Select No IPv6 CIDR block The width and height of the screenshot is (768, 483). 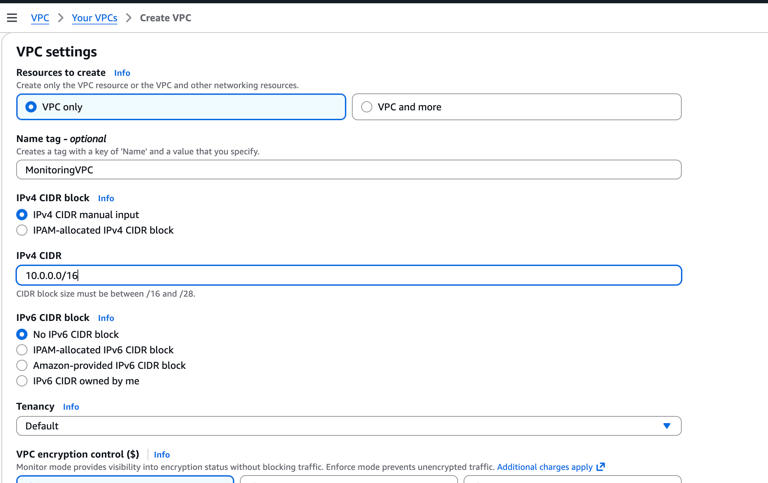click(x=22, y=335)
